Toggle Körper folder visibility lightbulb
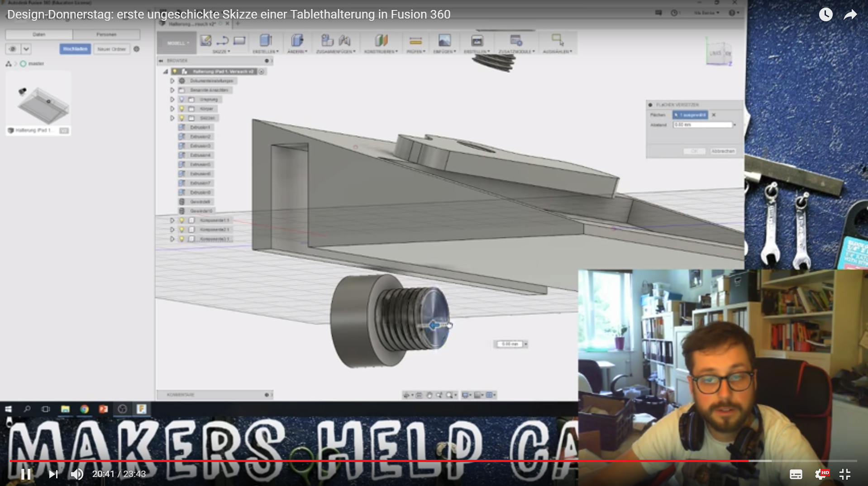The width and height of the screenshot is (868, 486). click(182, 109)
